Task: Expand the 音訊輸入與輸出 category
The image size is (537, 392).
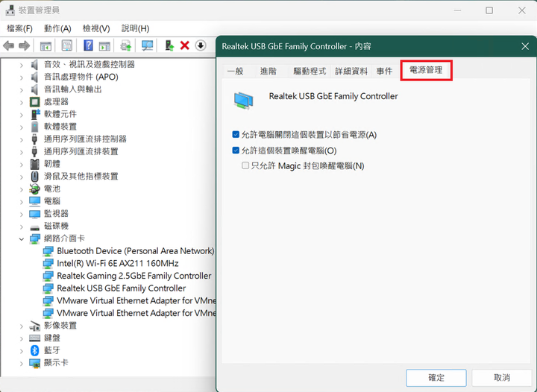Action: tap(22, 90)
